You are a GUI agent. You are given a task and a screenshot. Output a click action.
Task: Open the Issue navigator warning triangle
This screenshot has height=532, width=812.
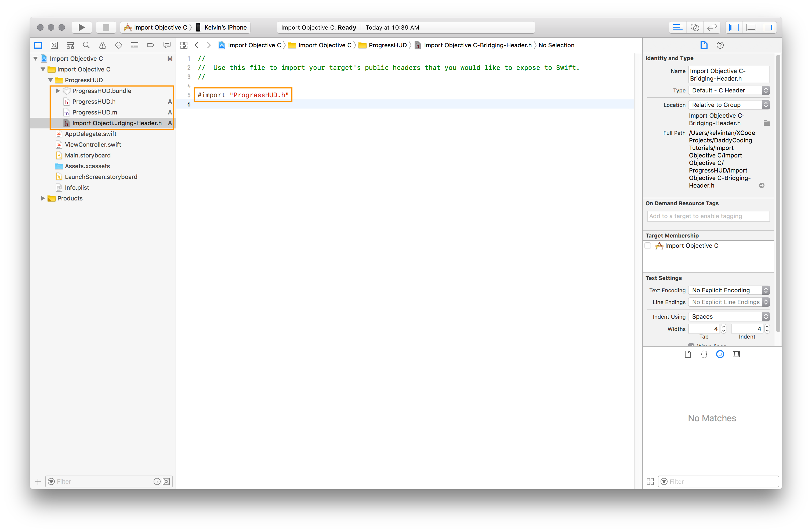pos(102,45)
